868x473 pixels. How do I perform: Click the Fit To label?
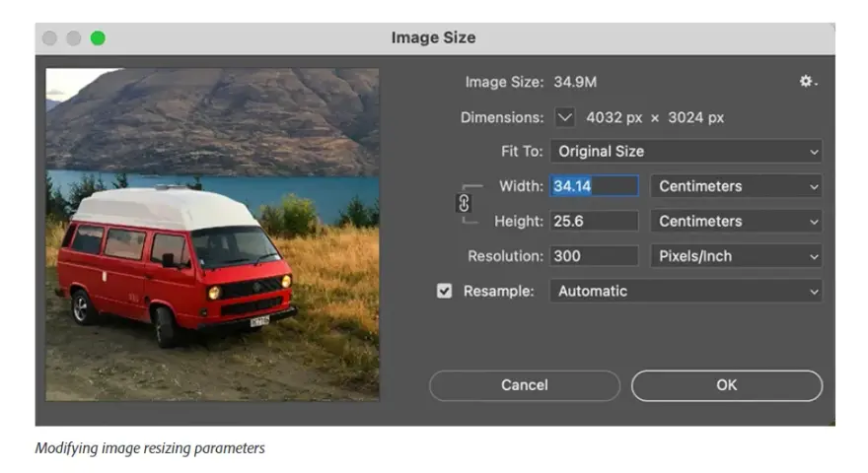point(522,152)
